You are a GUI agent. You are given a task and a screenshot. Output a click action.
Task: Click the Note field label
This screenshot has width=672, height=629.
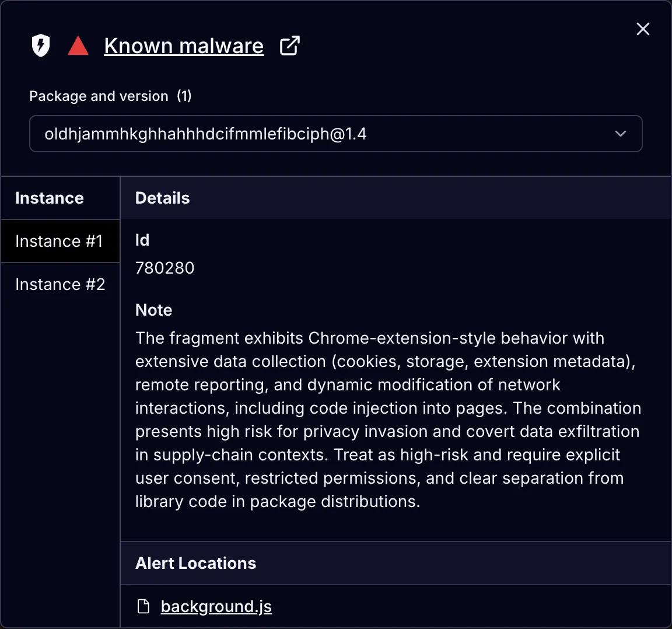[154, 310]
